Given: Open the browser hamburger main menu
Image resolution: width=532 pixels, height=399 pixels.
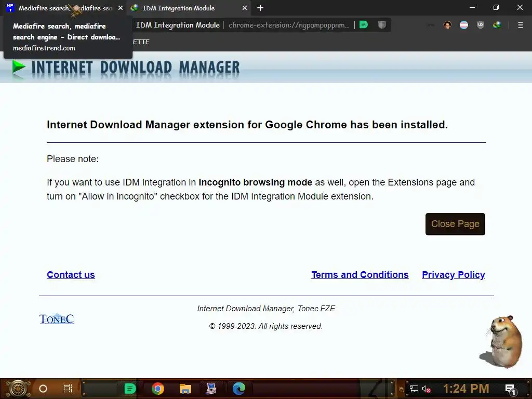Looking at the screenshot, I should [x=520, y=25].
